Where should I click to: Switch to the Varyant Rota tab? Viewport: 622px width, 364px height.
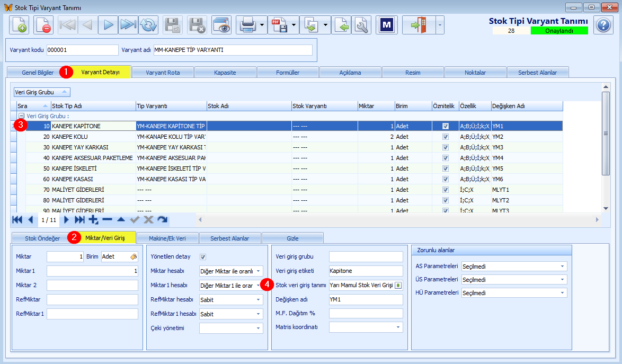(x=163, y=73)
